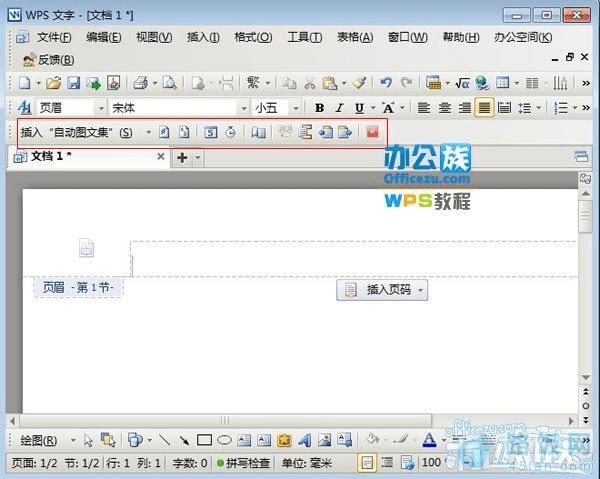Expand the line spacing dropdown arrow

539,108
